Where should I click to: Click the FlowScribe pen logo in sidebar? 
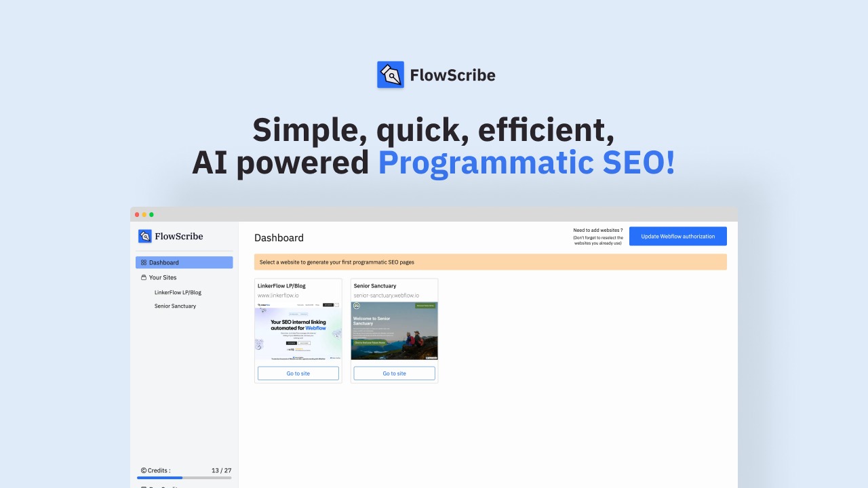(x=144, y=236)
